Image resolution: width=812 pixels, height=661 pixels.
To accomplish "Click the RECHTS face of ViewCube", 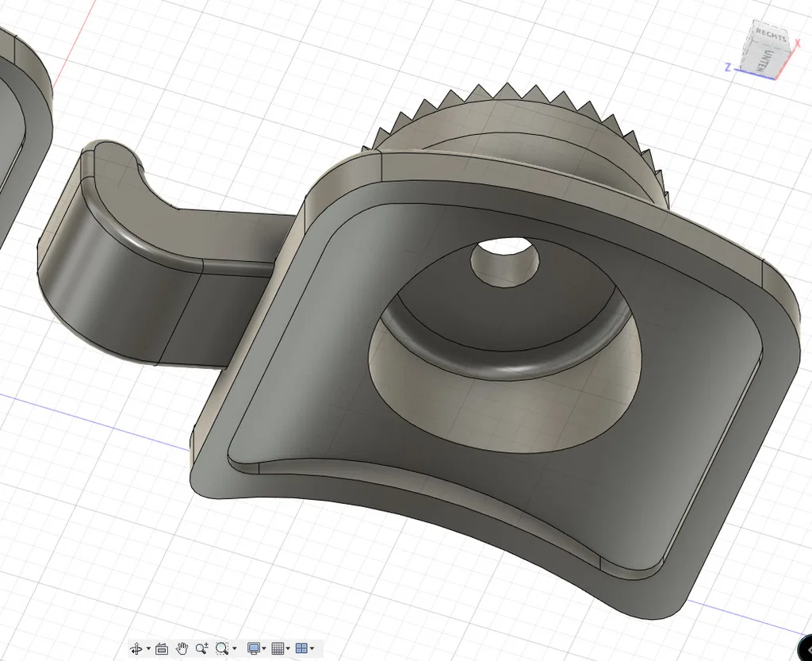I will tap(771, 33).
